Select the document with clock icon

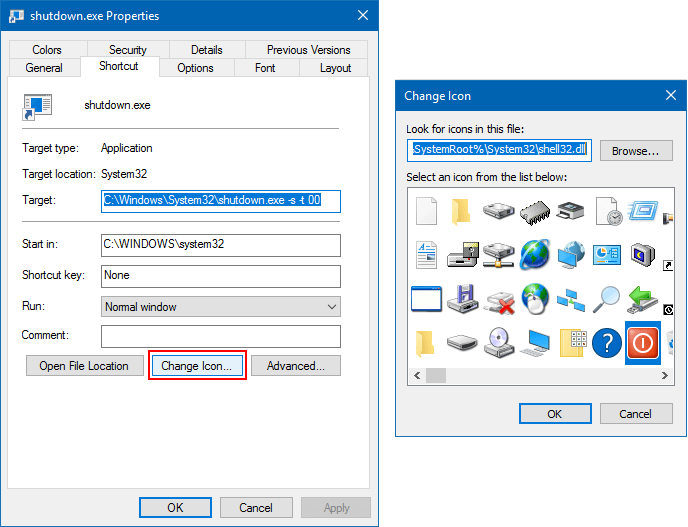point(608,211)
